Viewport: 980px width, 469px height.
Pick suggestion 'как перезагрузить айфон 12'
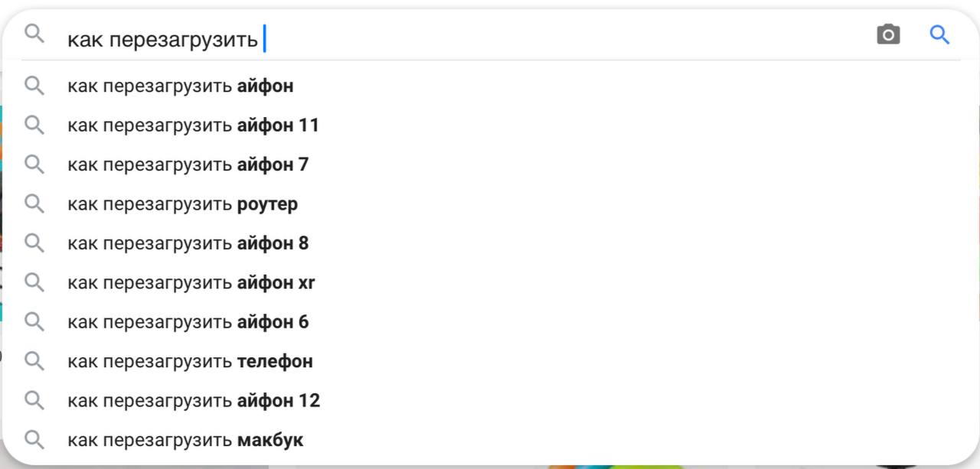click(x=490, y=401)
